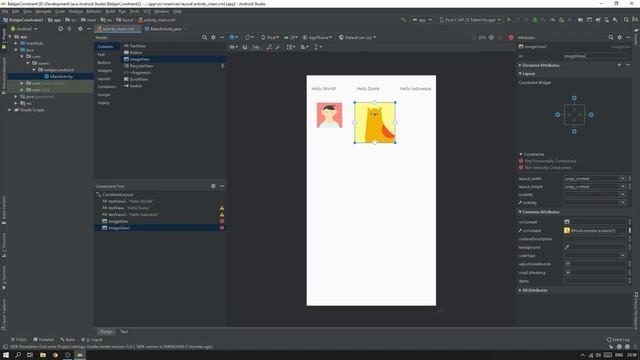Click the Windows taskbar search icon

(x=18, y=355)
